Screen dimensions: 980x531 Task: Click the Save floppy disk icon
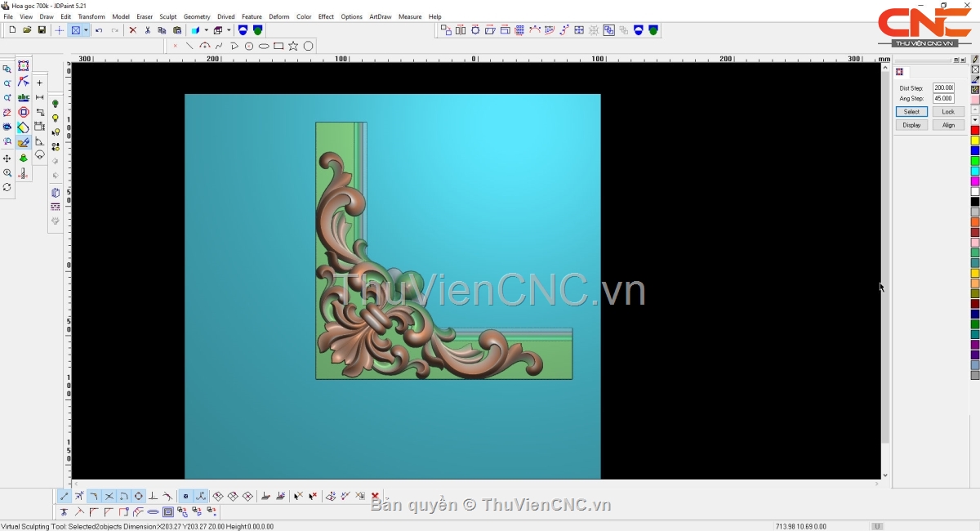pos(42,30)
